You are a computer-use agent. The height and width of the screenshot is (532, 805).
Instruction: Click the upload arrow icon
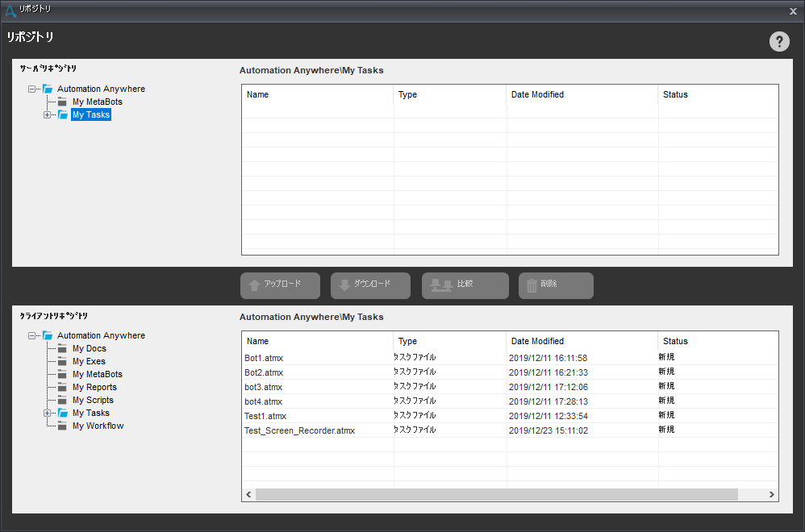[254, 285]
